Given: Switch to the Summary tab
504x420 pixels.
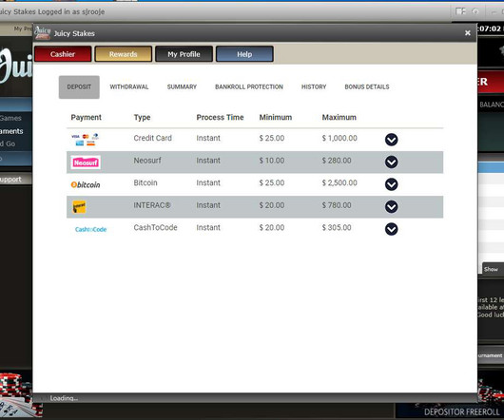Looking at the screenshot, I should pyautogui.click(x=182, y=87).
